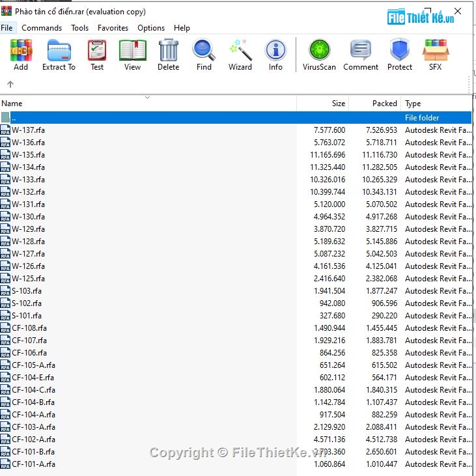The height and width of the screenshot is (476, 476).
Task: Open the Commands menu
Action: tap(42, 28)
